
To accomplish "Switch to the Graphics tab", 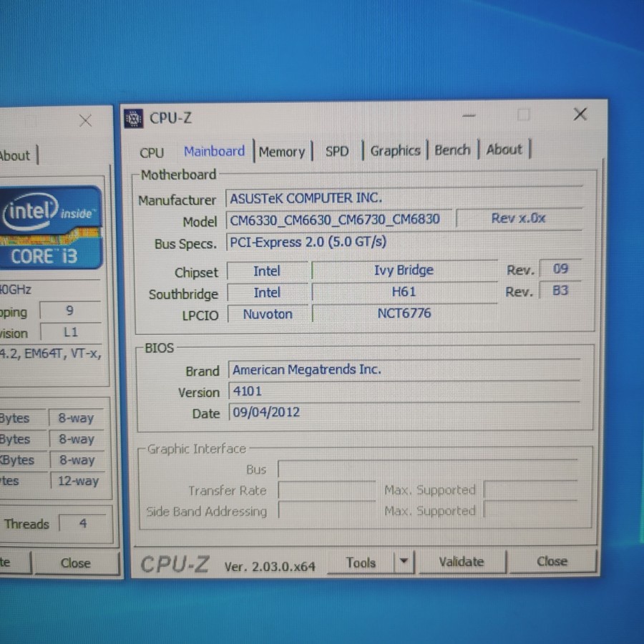I will pos(395,150).
